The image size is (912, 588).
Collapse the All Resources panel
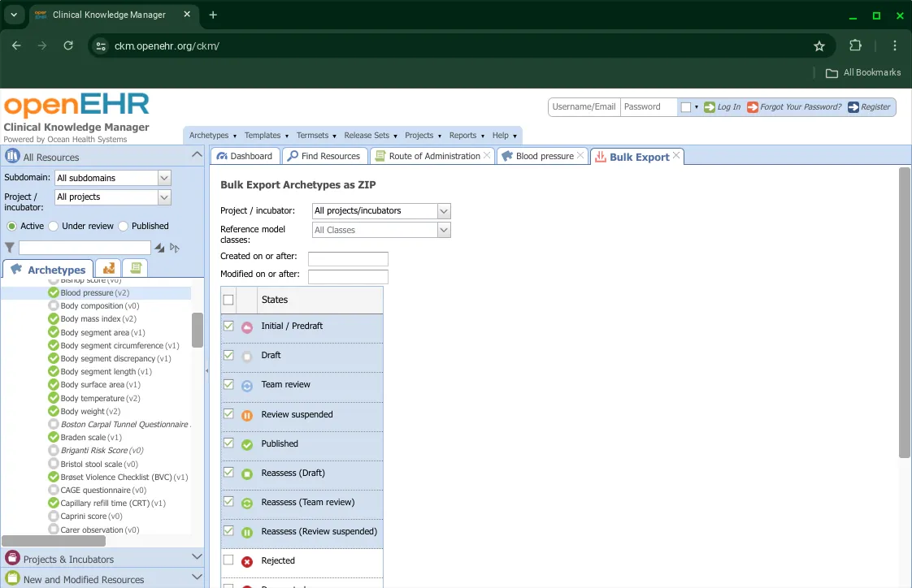(196, 155)
